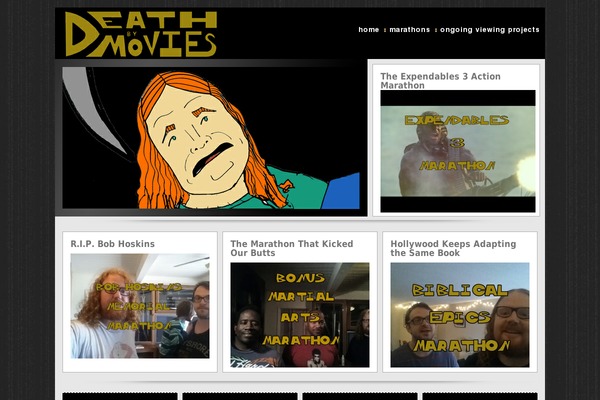Open Hollywood Keeps Adapting the Same Book title
Image resolution: width=600 pixels, height=400 pixels.
(453, 248)
